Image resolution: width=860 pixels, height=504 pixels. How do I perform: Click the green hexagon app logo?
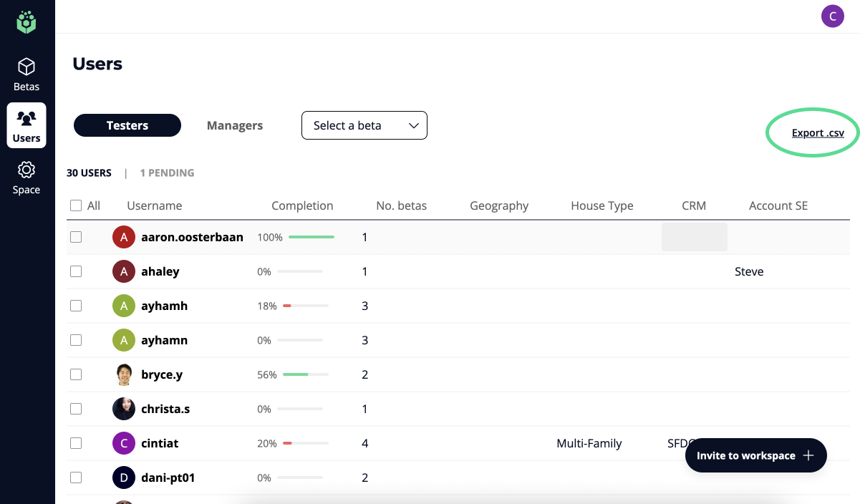(x=26, y=21)
